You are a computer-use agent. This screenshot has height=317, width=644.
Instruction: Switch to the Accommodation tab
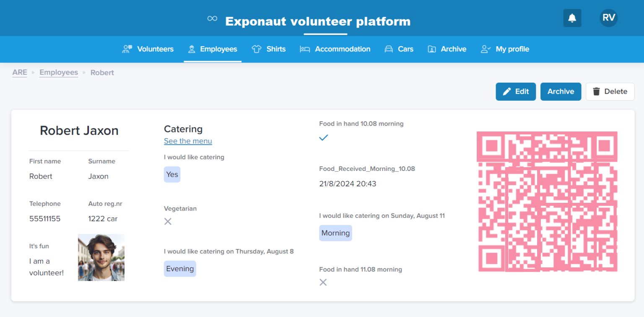click(x=335, y=49)
